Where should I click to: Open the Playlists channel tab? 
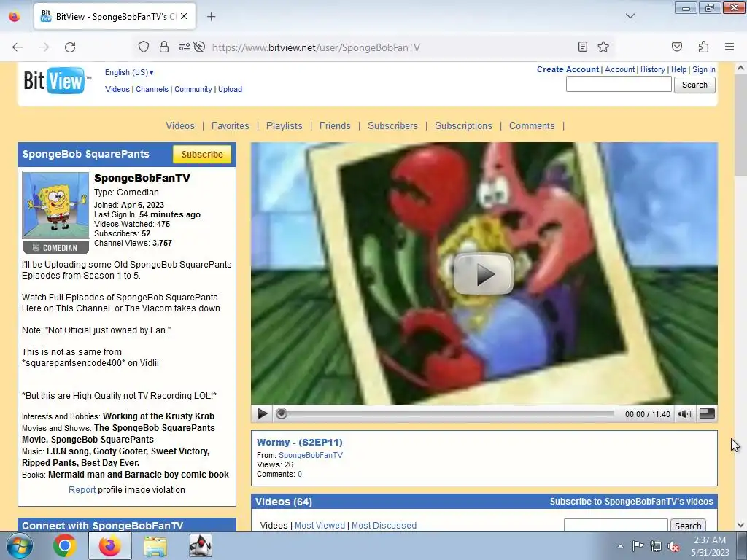point(284,125)
